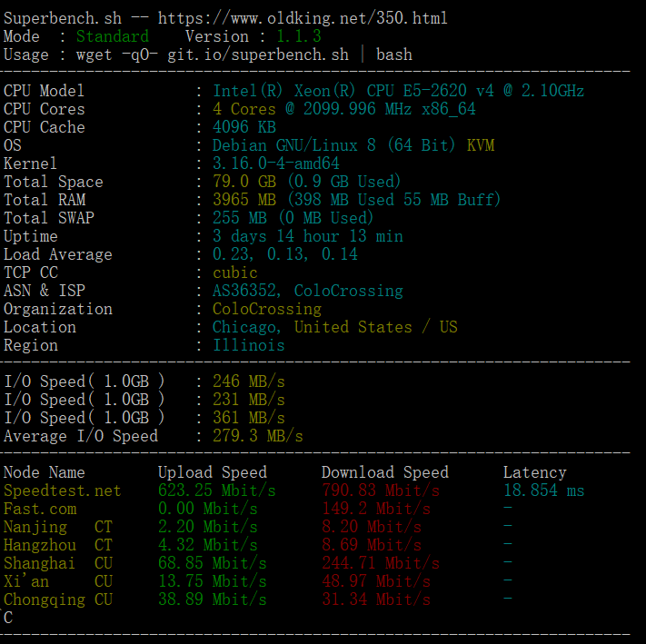Click the Speedtest.net node name
This screenshot has width=646, height=644.
pyautogui.click(x=62, y=490)
